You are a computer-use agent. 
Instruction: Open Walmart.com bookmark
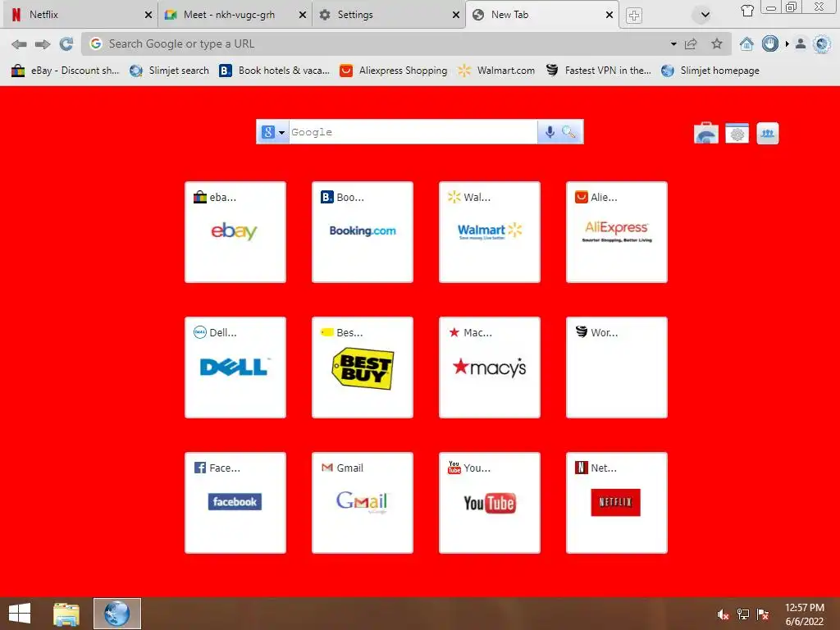(496, 71)
